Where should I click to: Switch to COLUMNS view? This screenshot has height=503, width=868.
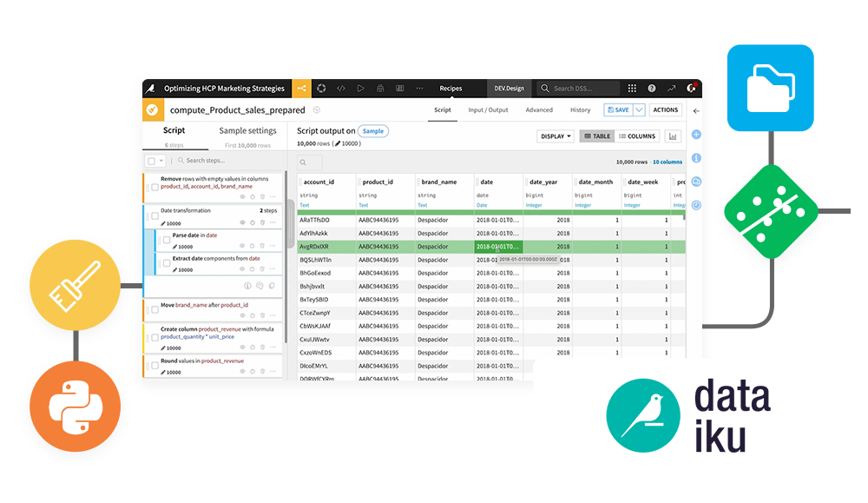click(636, 136)
